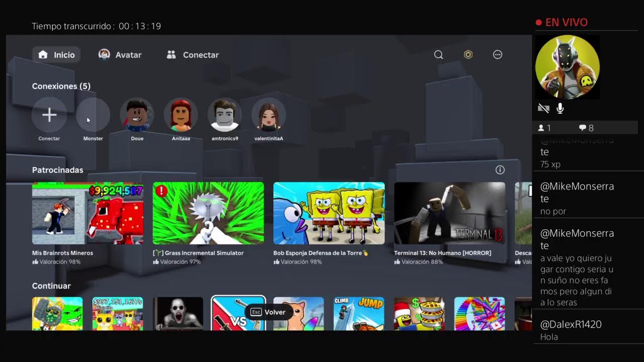
Task: Toggle the camera-off icon
Action: [x=543, y=108]
